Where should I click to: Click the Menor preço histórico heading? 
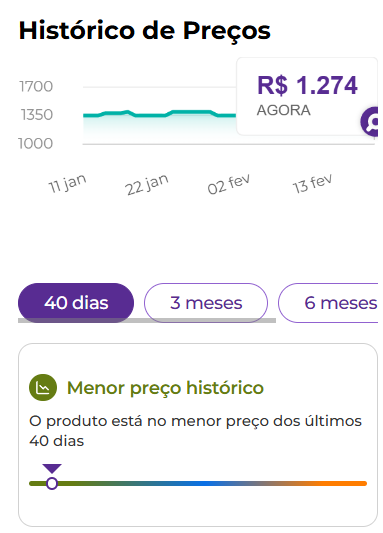coord(165,388)
